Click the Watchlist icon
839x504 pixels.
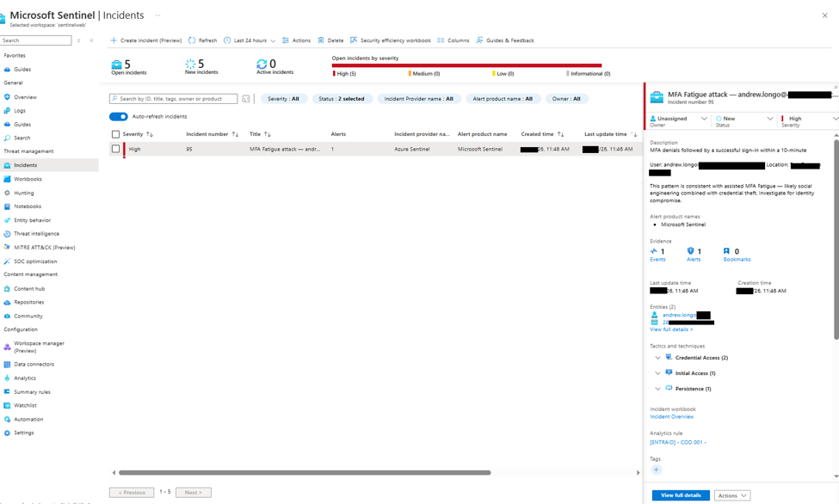pyautogui.click(x=7, y=405)
